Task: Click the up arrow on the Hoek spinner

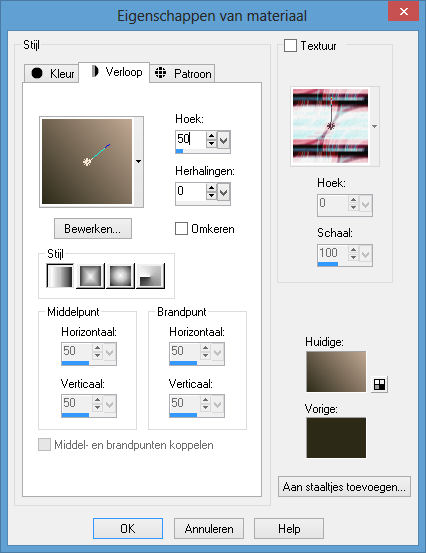Action: tap(211, 136)
